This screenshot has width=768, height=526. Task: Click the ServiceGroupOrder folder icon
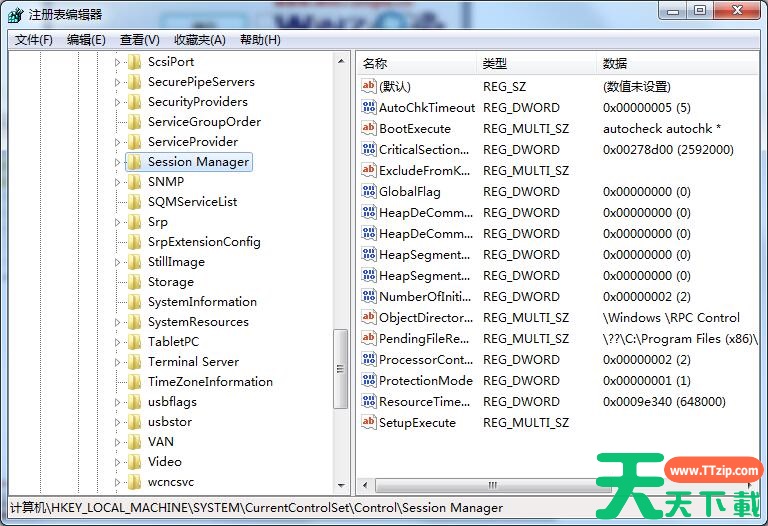tap(134, 122)
